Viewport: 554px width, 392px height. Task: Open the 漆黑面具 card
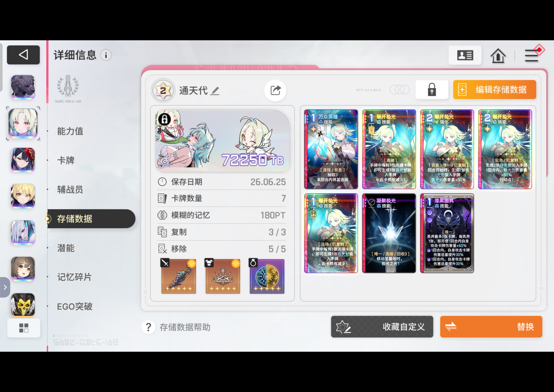coord(447,233)
